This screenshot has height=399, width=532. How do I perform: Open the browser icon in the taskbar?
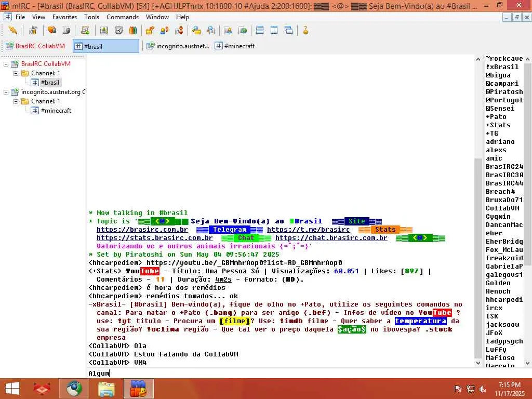(x=74, y=389)
